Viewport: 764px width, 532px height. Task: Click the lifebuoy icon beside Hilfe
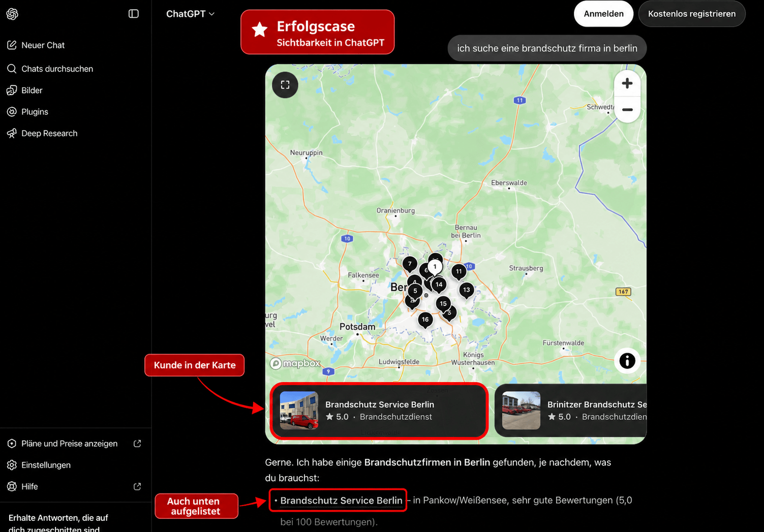pyautogui.click(x=12, y=487)
